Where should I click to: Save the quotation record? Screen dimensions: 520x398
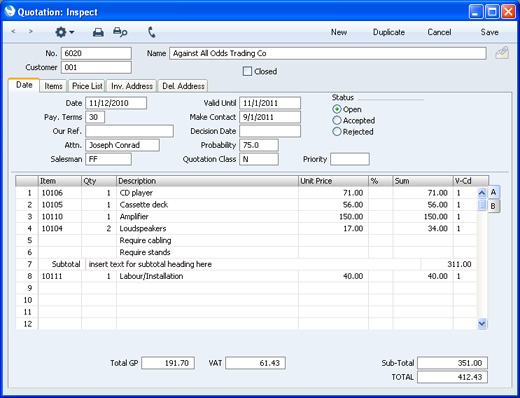click(489, 32)
